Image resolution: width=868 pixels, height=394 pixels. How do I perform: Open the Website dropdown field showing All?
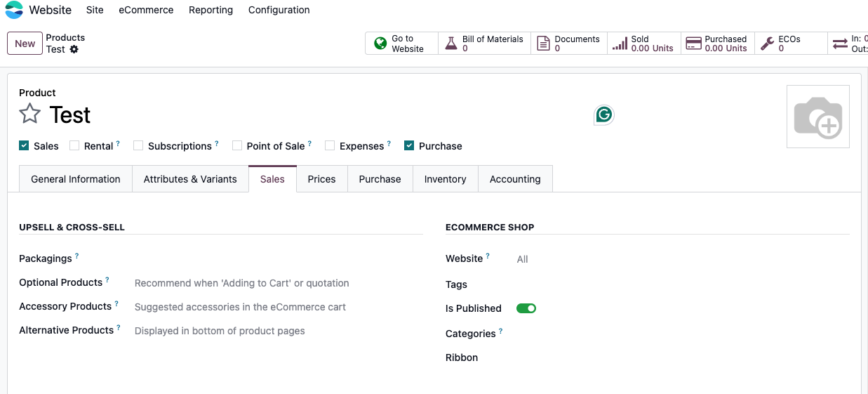[522, 259]
